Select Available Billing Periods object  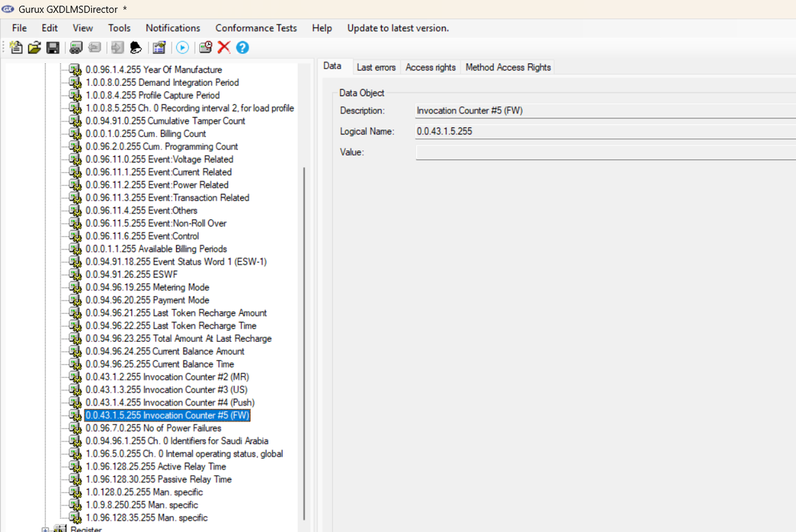tap(156, 249)
